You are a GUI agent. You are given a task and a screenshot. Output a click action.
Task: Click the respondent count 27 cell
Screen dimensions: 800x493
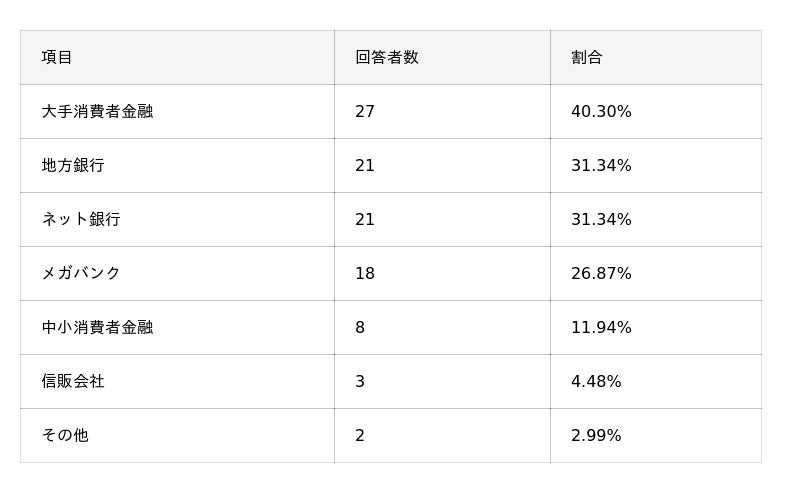[365, 111]
